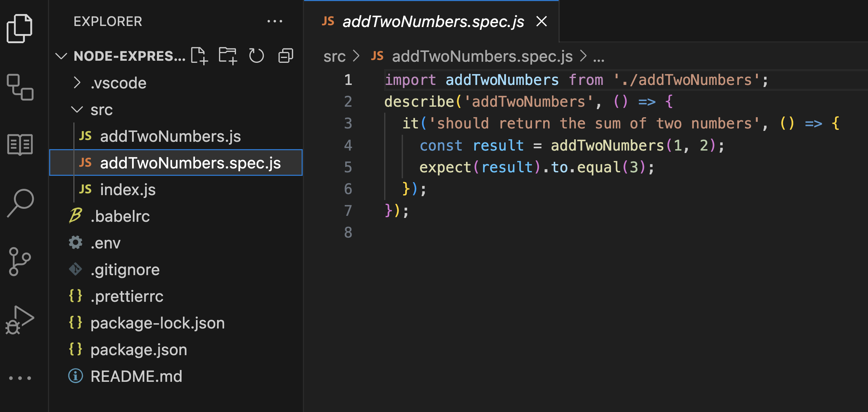
Task: Refresh the Explorer file tree
Action: pyautogui.click(x=256, y=56)
